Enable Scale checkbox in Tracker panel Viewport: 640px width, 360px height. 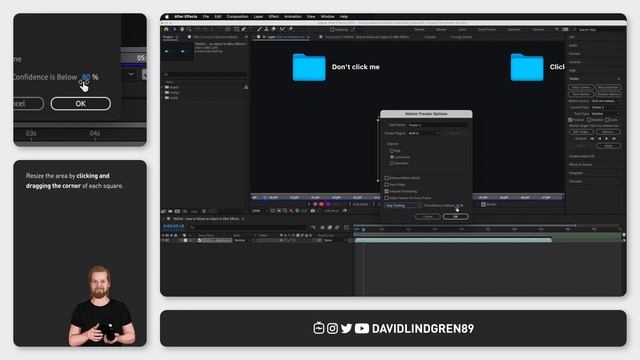607,120
